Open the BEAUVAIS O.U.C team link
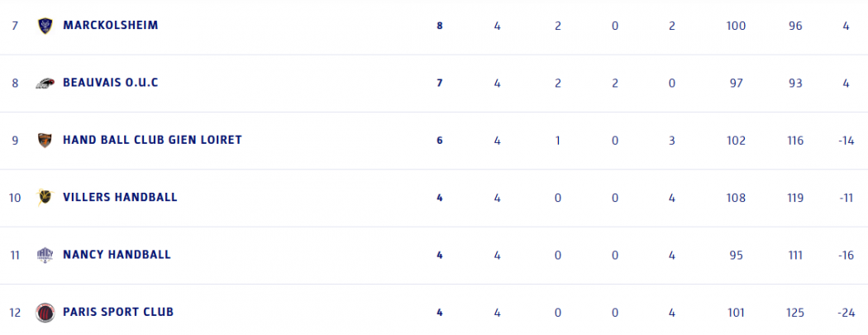868x335 pixels. pos(110,83)
